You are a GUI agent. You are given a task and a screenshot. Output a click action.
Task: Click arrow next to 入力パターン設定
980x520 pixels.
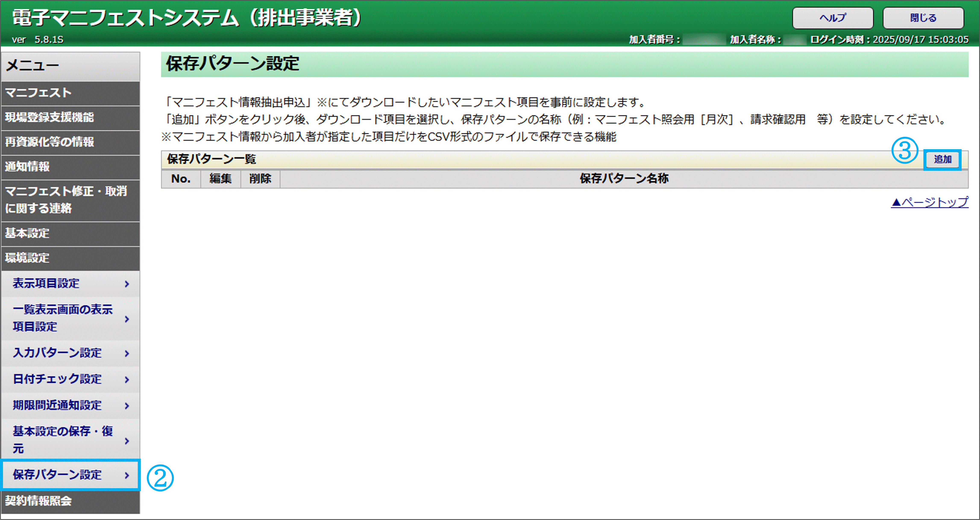pyautogui.click(x=127, y=354)
